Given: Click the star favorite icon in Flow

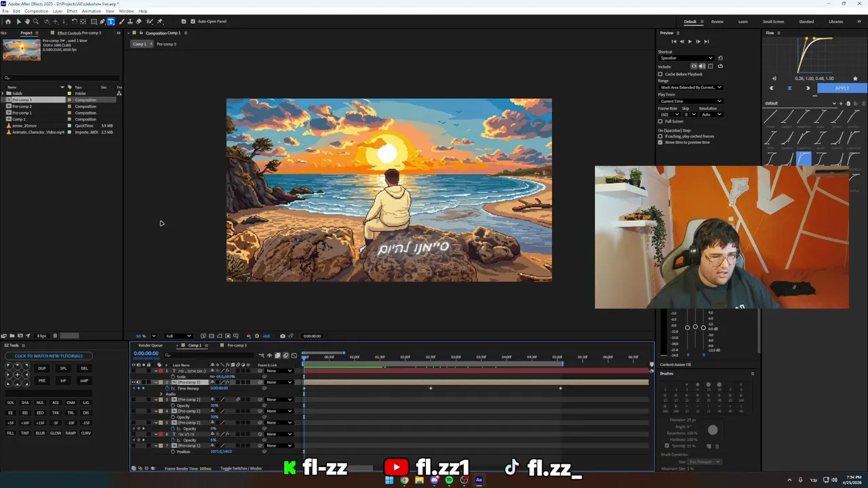Looking at the screenshot, I should 855,79.
